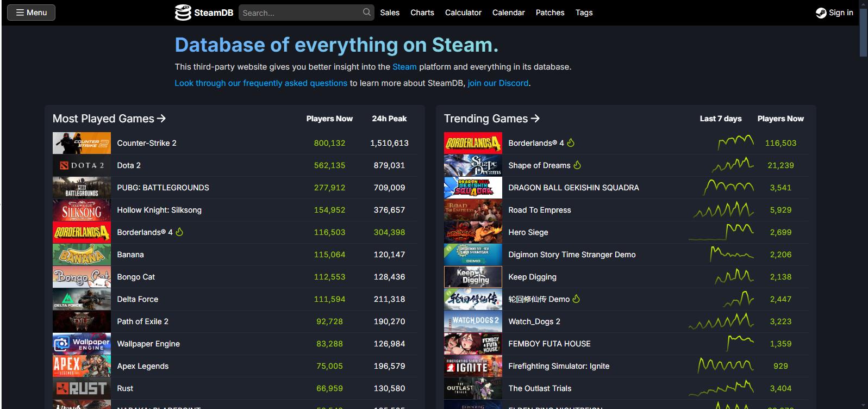This screenshot has width=868, height=409.
Task: Click the Watch_Dogs 2 banner image
Action: 473,321
